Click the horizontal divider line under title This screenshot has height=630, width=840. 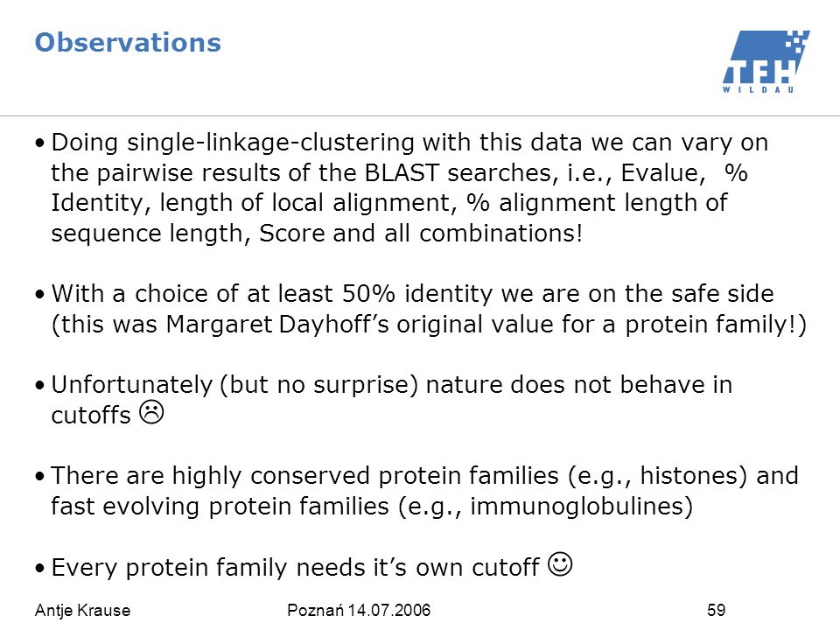pyautogui.click(x=420, y=115)
